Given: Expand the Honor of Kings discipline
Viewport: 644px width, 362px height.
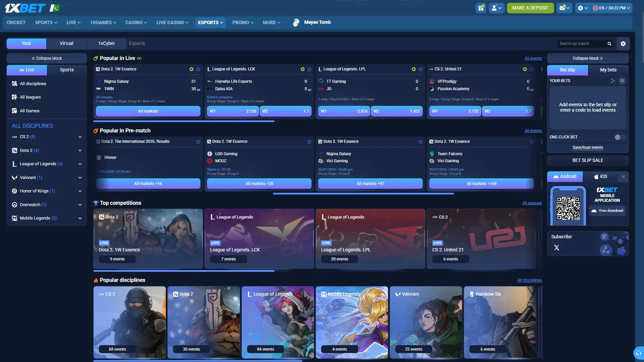Looking at the screenshot, I should pyautogui.click(x=80, y=191).
